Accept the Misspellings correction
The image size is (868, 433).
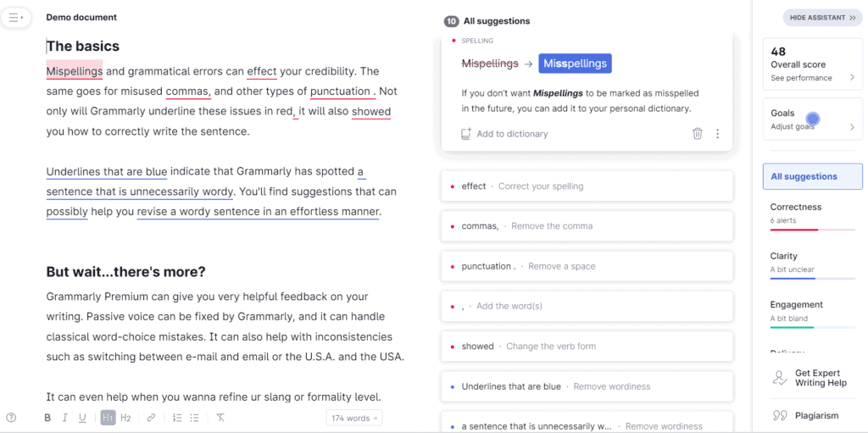576,64
